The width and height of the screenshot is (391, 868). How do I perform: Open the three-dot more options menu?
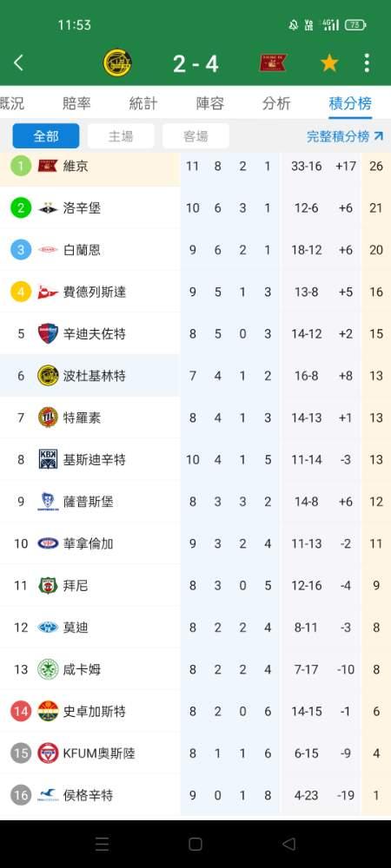367,63
